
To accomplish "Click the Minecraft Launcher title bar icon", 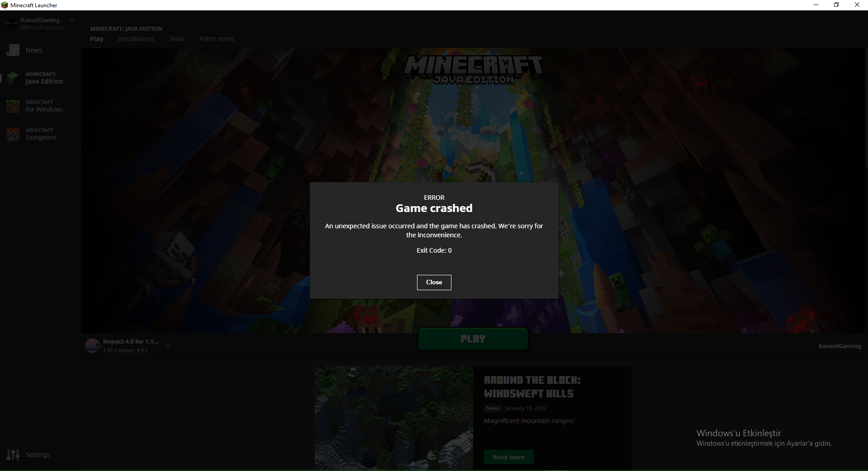I will pos(5,5).
